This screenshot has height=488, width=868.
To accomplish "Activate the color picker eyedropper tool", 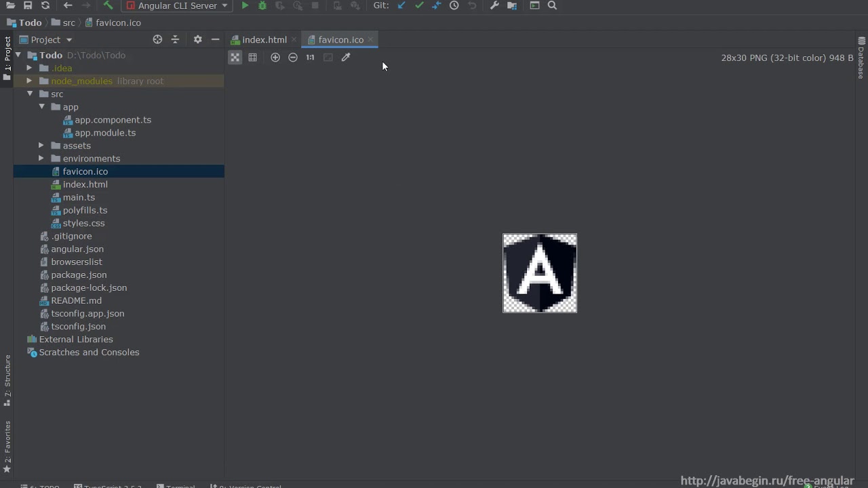I will click(346, 58).
